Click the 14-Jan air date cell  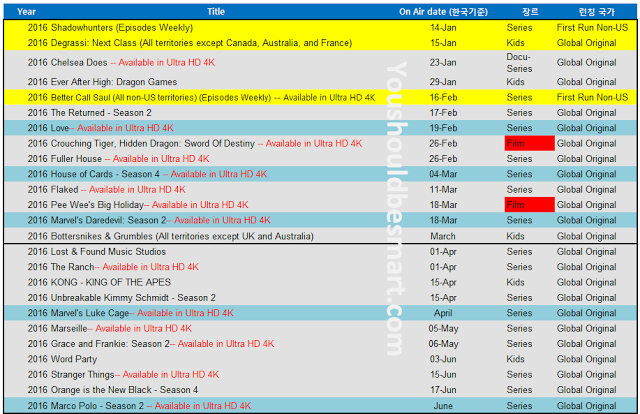[x=443, y=28]
